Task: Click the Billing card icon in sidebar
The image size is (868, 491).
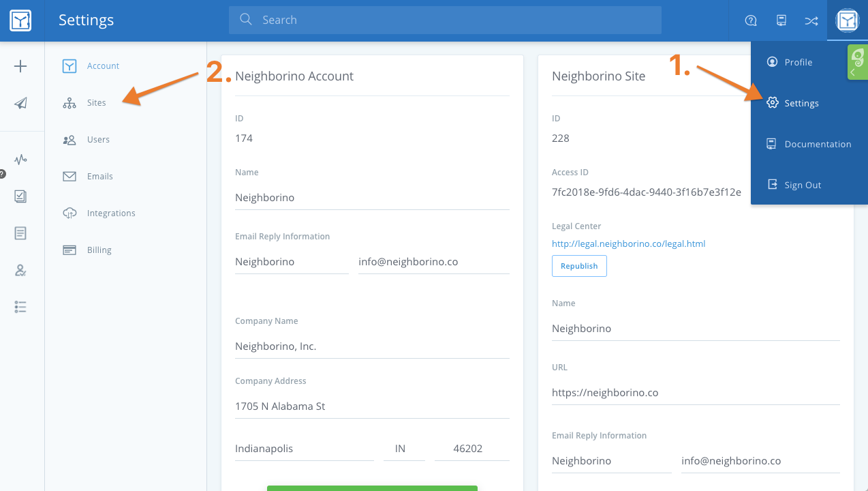Action: click(69, 250)
